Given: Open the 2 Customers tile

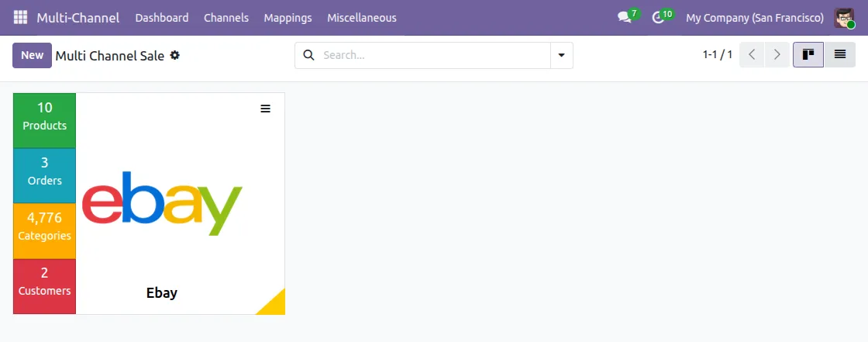Looking at the screenshot, I should click(x=44, y=286).
